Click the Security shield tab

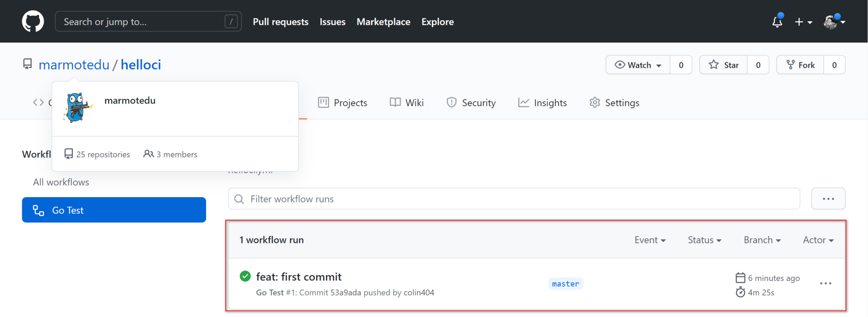pos(471,103)
